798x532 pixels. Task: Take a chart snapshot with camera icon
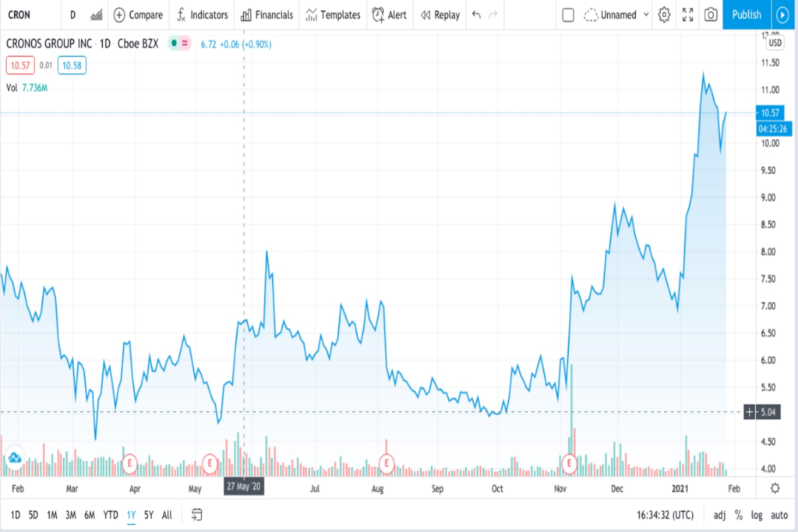[x=711, y=15]
